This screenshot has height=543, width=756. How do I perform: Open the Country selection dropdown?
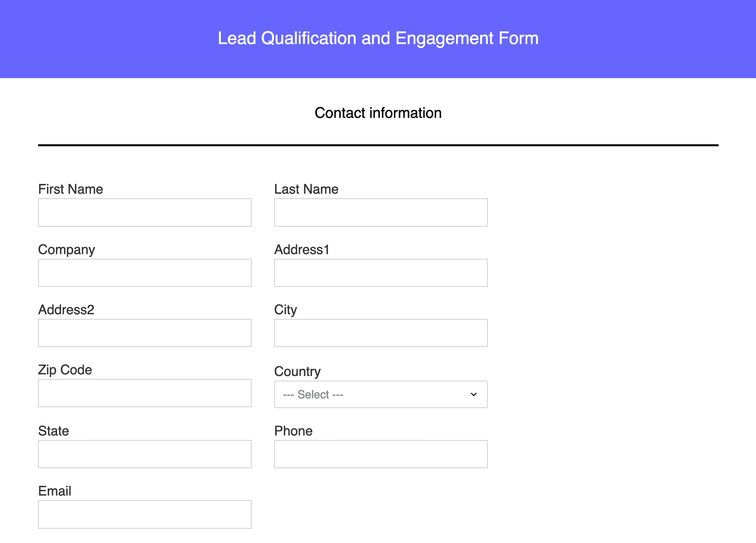click(x=380, y=394)
